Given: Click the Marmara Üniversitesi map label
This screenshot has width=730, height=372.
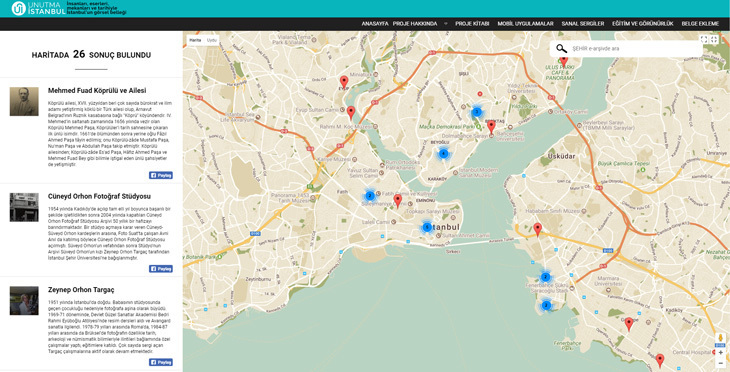Looking at the screenshot, I should pyautogui.click(x=608, y=281).
